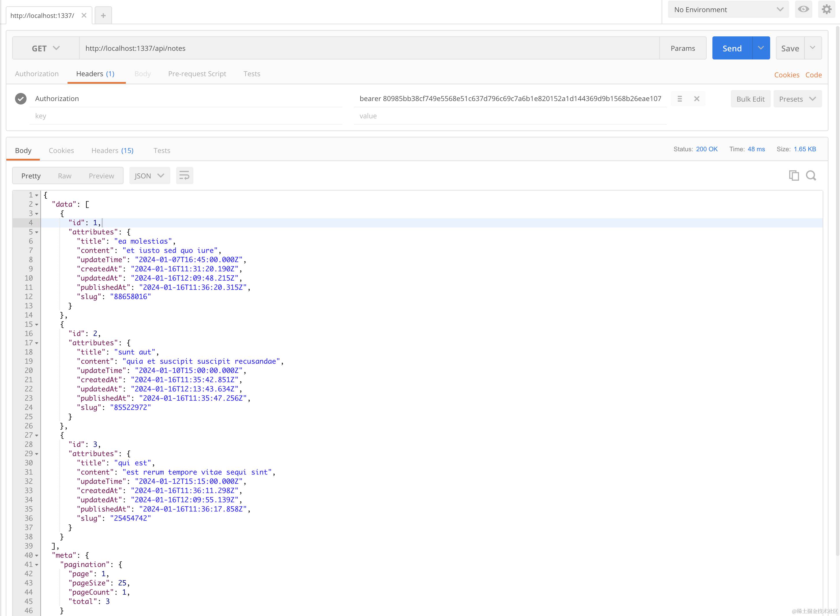Open the manage environments gear icon
The height and width of the screenshot is (616, 840).
pyautogui.click(x=826, y=9)
